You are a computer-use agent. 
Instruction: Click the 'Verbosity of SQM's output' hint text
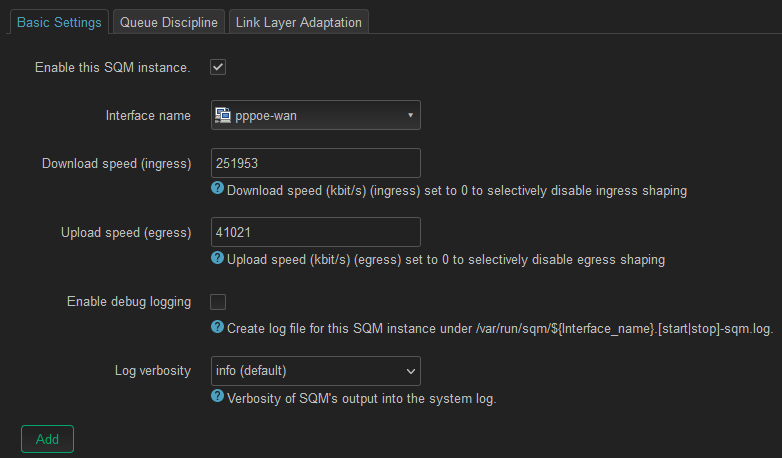coord(362,399)
